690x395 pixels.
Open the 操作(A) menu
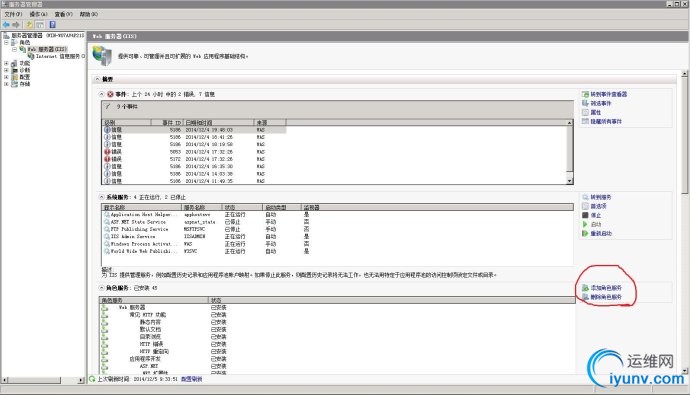point(38,15)
